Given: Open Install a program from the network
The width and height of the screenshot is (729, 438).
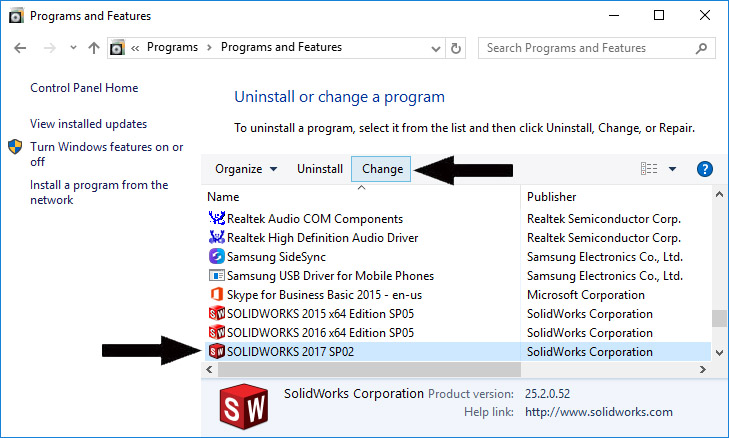Looking at the screenshot, I should [x=99, y=192].
